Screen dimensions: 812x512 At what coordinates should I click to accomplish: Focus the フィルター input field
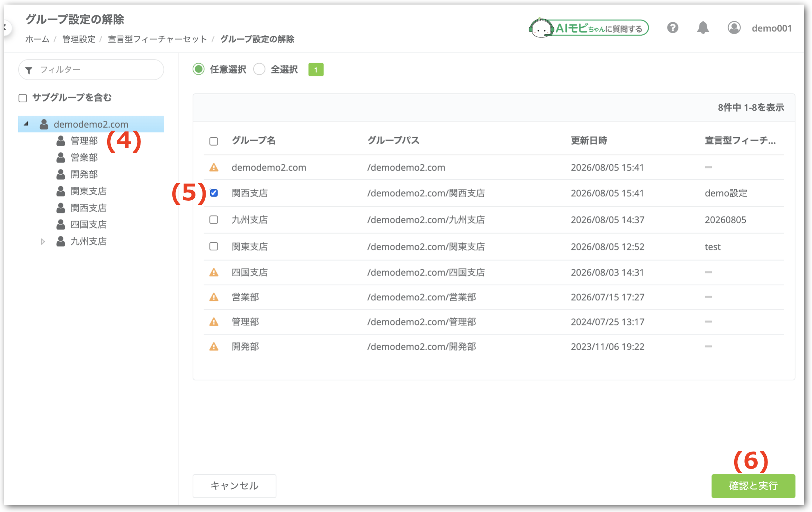click(x=91, y=70)
